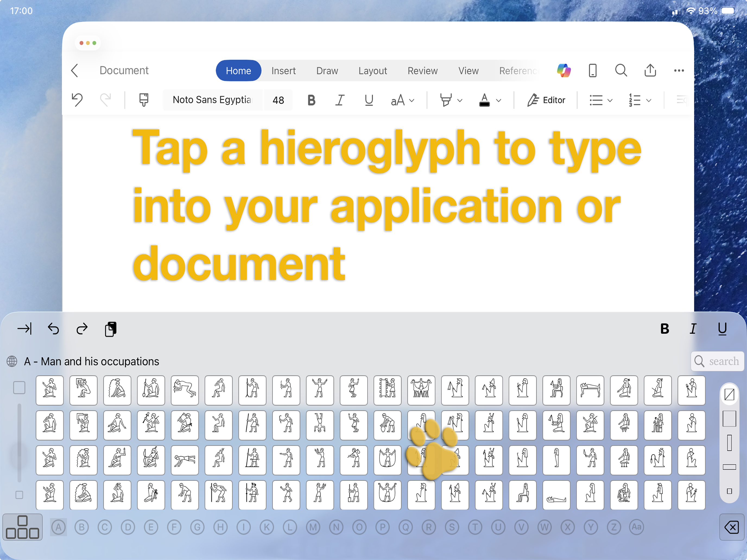The image size is (747, 560).
Task: Open the Noto Sans Egyptian font dropdown
Action: [213, 100]
